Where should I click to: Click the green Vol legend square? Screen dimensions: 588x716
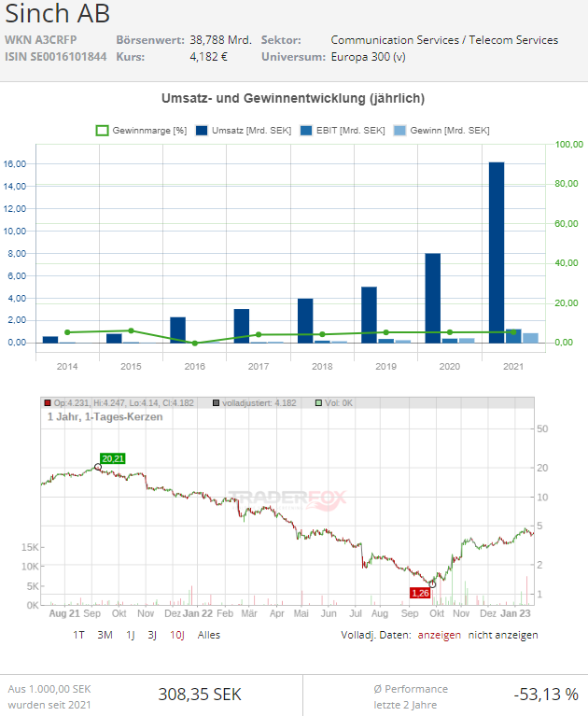318,402
